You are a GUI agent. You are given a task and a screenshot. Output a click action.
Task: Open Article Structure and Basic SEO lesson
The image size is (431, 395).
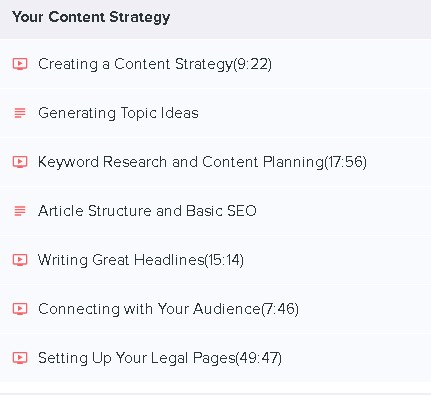pos(215,211)
